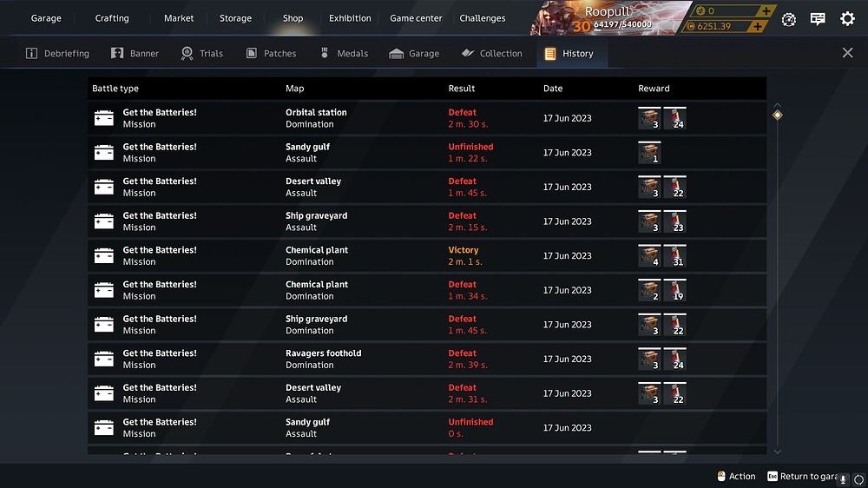Open the Medals tab
Image resolution: width=868 pixels, height=488 pixels.
click(343, 53)
